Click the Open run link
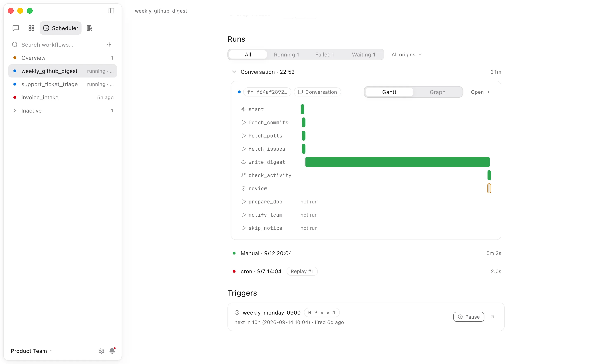Image resolution: width=610 pixels, height=364 pixels. point(480,92)
